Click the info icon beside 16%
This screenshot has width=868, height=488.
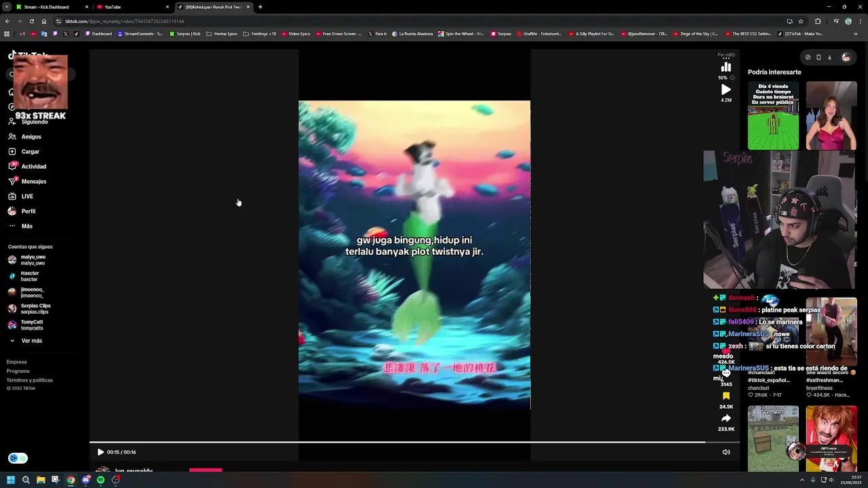(x=732, y=78)
